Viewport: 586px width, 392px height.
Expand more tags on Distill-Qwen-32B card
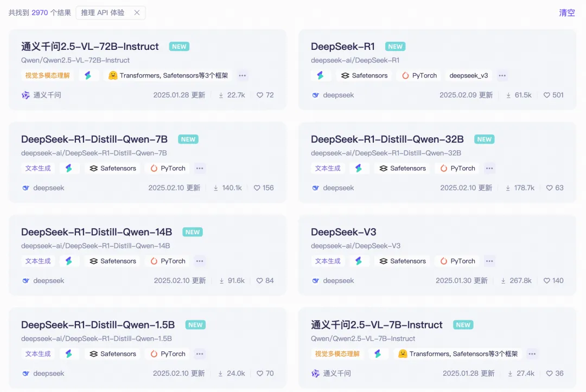[x=489, y=169]
